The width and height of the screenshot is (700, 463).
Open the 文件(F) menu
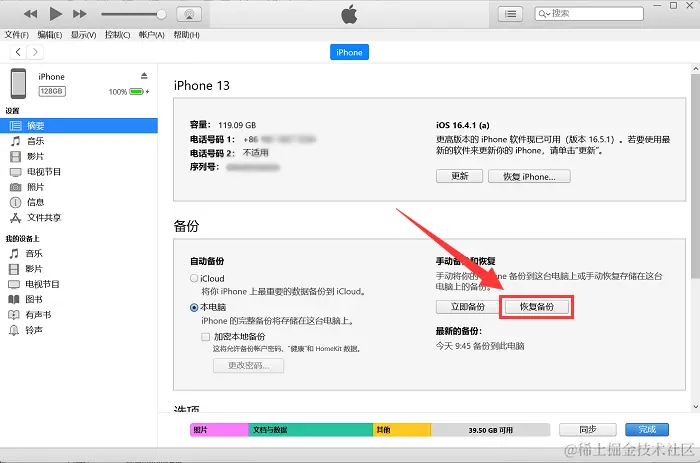click(x=17, y=35)
